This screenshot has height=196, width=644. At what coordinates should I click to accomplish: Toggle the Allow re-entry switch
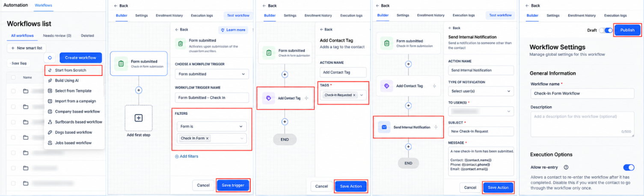click(x=629, y=167)
